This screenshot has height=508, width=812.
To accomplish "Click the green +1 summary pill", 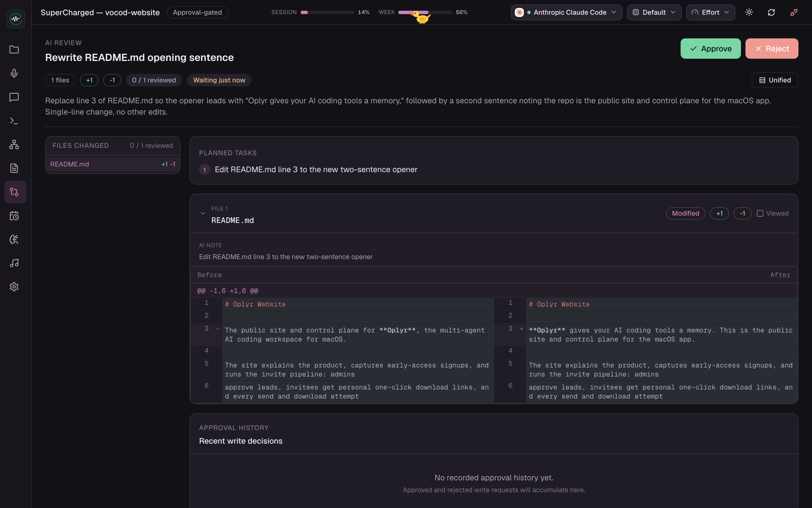I will point(89,80).
